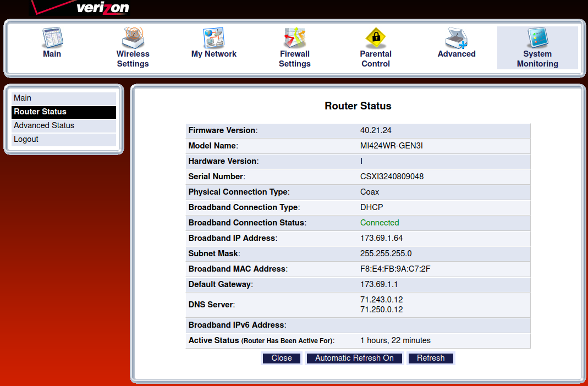Click the Firewall Settings text label
Image resolution: width=588 pixels, height=386 pixels.
pos(294,59)
